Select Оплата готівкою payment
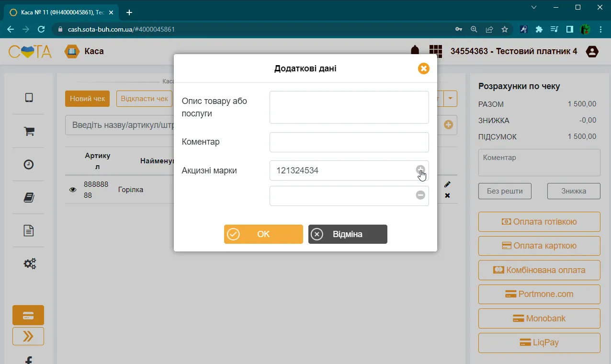The height and width of the screenshot is (364, 611). click(x=539, y=222)
